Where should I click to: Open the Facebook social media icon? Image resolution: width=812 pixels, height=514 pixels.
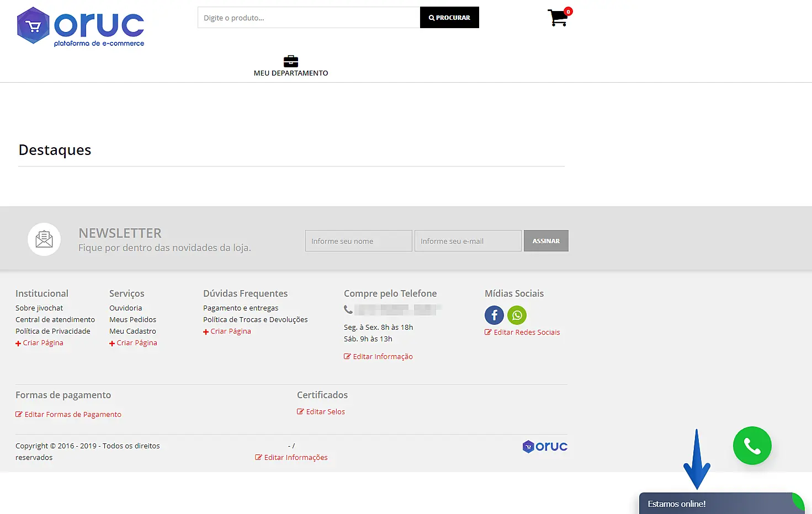pyautogui.click(x=494, y=315)
